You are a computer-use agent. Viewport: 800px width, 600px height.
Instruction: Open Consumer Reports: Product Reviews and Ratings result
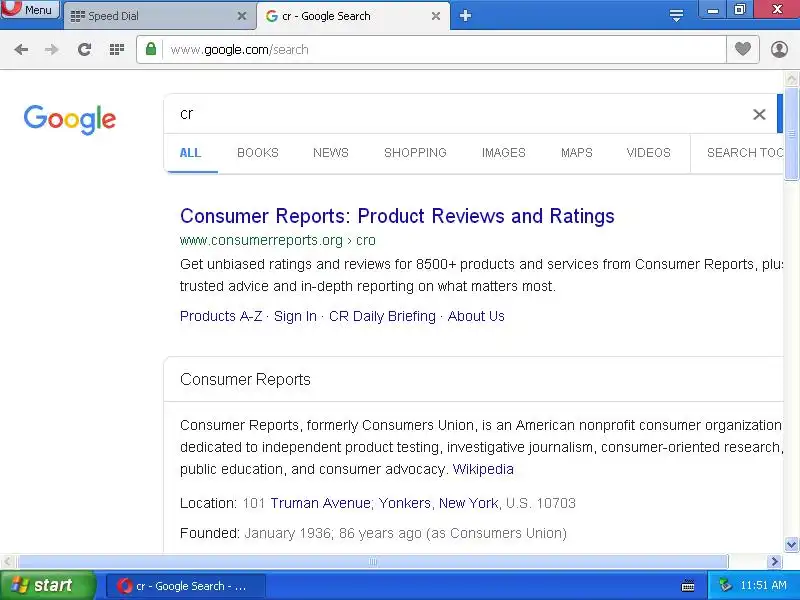397,216
